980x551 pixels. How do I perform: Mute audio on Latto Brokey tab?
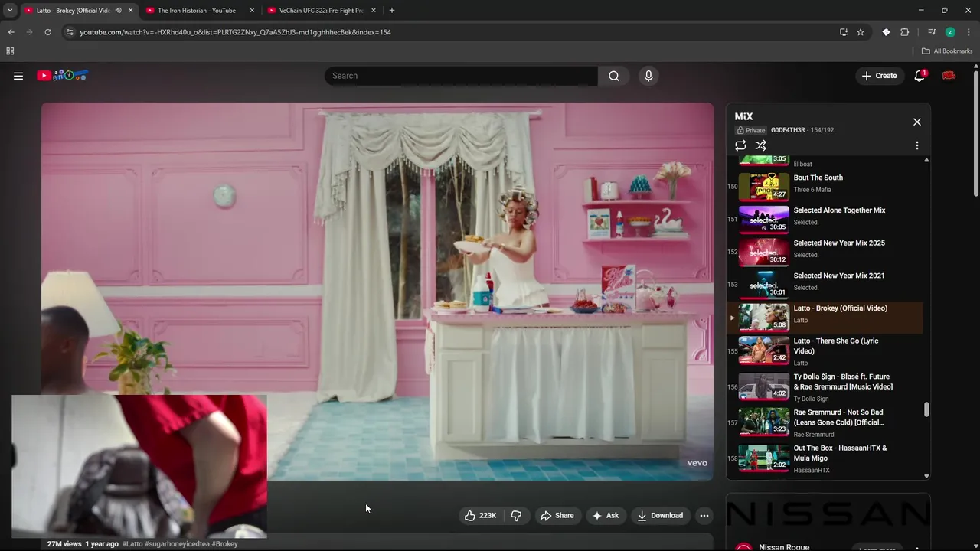[x=118, y=11]
